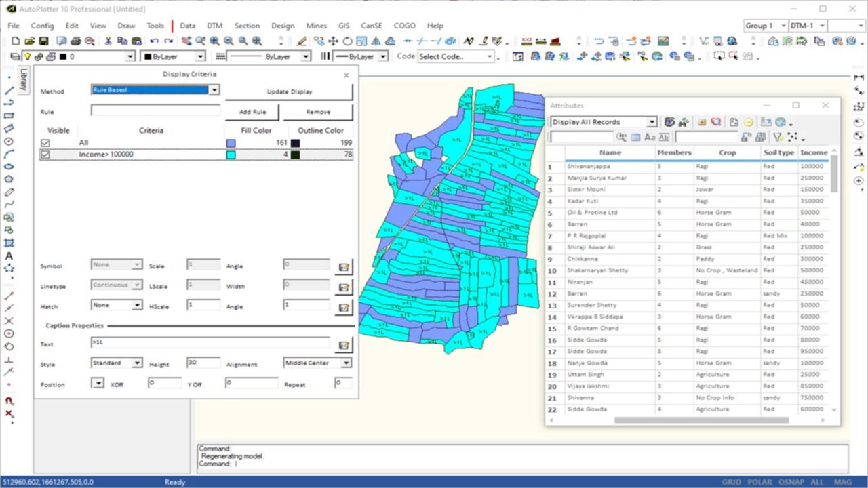
Task: Uncheck Visible for the 'All' rule
Action: pyautogui.click(x=45, y=143)
